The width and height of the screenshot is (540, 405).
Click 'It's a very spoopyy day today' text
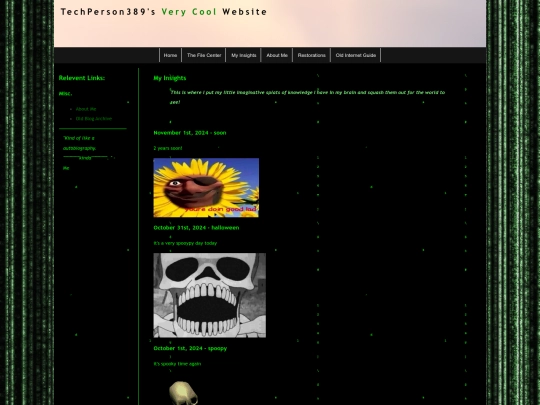(185, 243)
